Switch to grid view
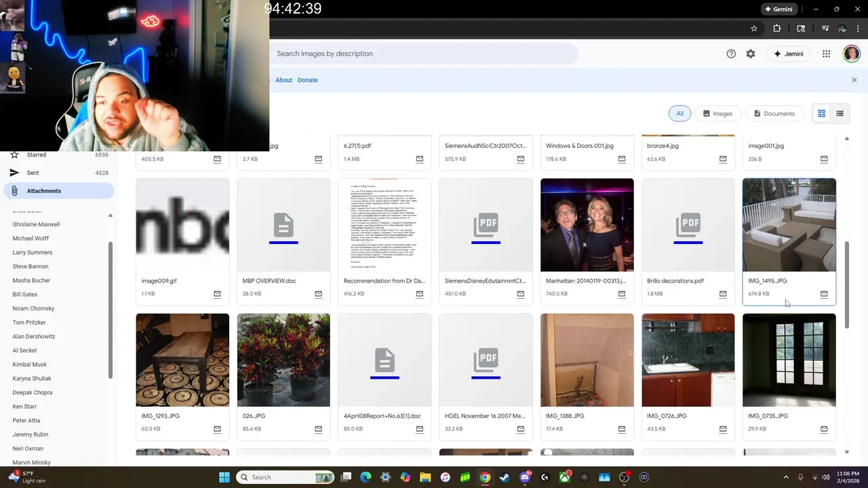The image size is (868, 488). click(821, 113)
